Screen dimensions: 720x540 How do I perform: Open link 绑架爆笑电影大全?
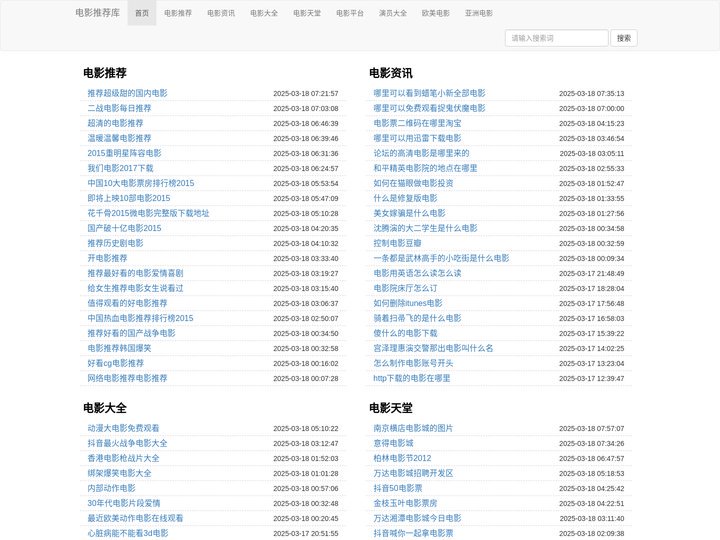pyautogui.click(x=119, y=473)
